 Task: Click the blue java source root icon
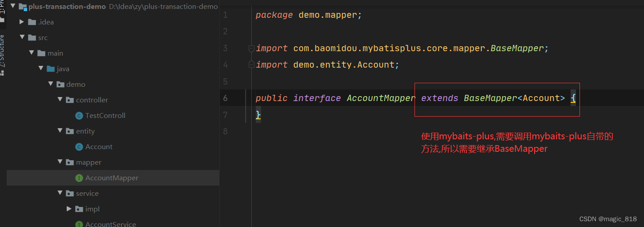pos(51,69)
